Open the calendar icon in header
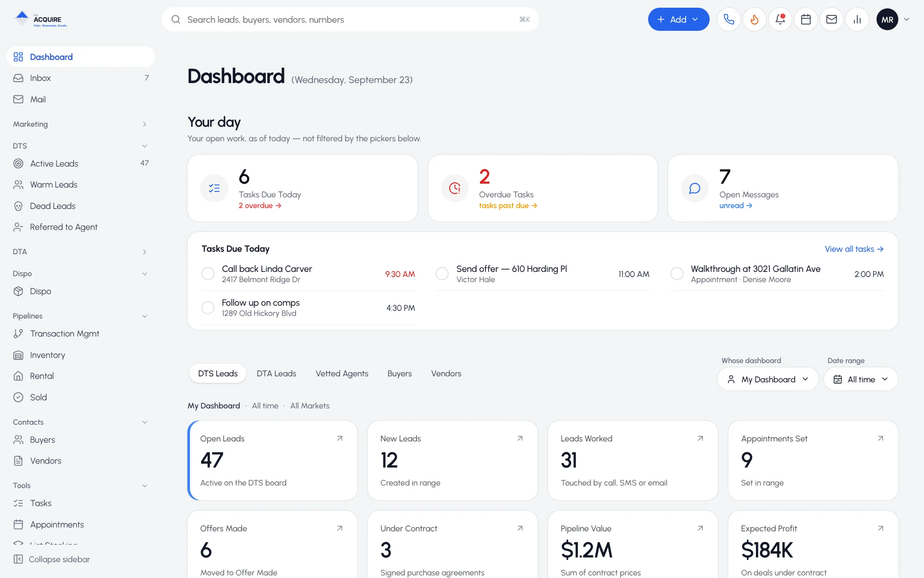924x578 pixels. pyautogui.click(x=806, y=19)
